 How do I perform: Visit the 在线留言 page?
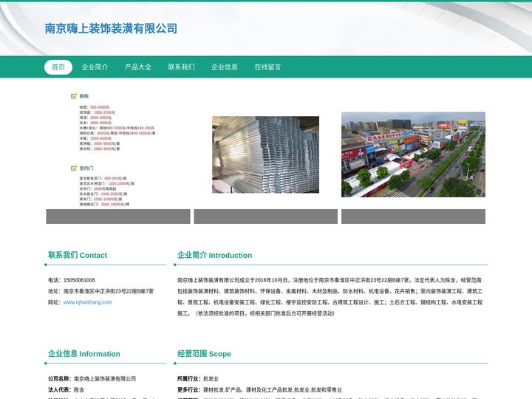click(x=267, y=66)
